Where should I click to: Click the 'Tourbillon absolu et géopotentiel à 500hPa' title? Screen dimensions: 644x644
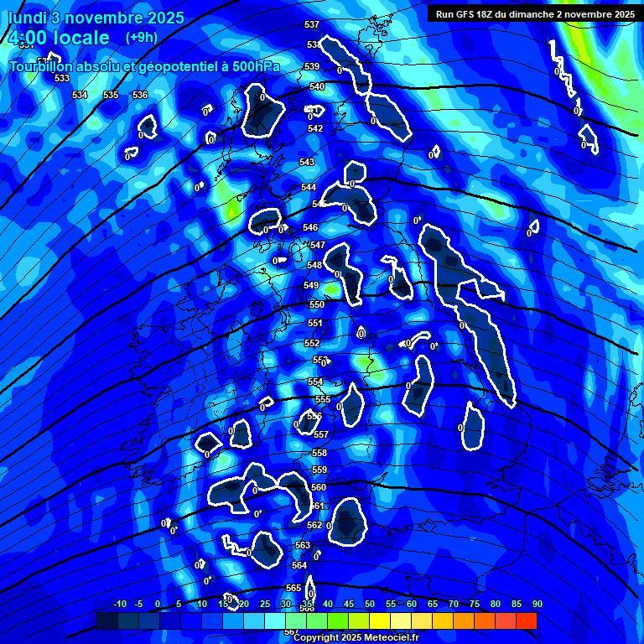click(144, 66)
